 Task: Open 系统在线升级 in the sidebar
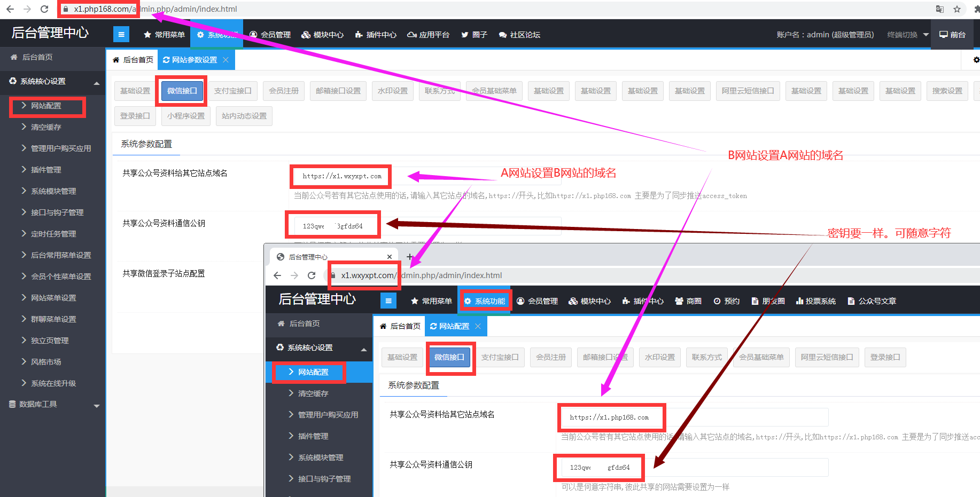coord(53,383)
